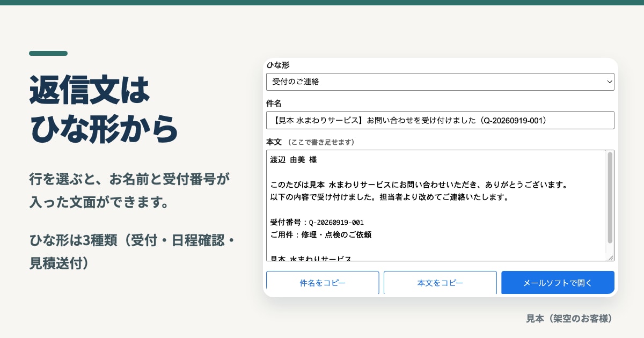Click the ひな形は3種類 description text
The width and height of the screenshot is (644, 338).
133,252
